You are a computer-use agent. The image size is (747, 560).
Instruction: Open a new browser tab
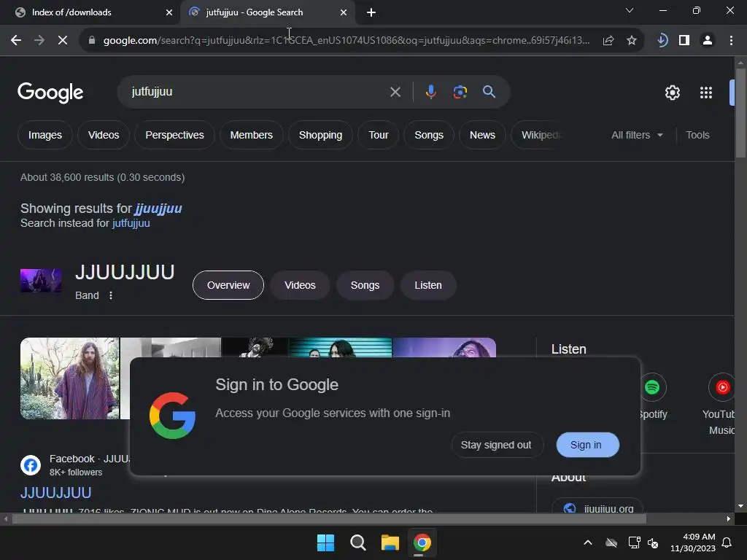pyautogui.click(x=371, y=12)
